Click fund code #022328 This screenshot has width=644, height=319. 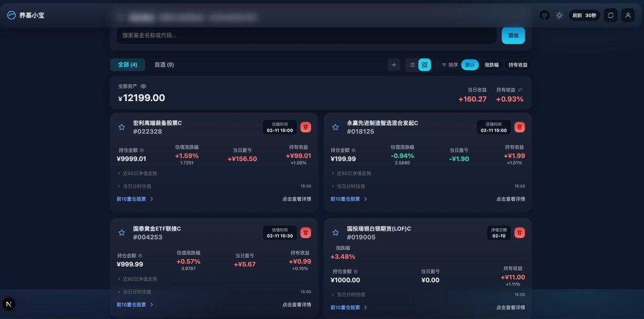click(x=148, y=132)
